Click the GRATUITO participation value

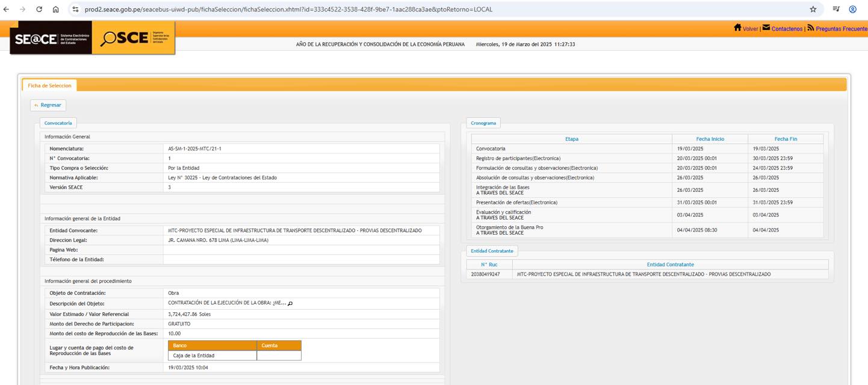pos(179,324)
